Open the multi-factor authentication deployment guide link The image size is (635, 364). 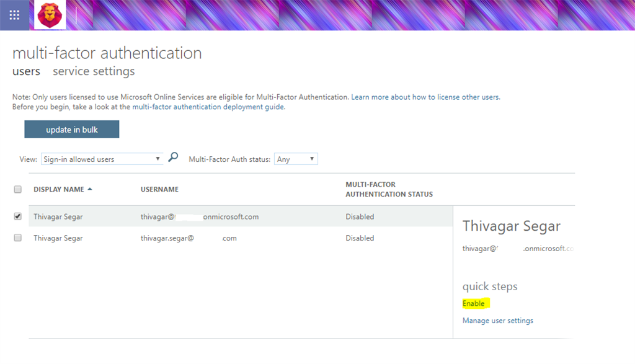pyautogui.click(x=208, y=107)
